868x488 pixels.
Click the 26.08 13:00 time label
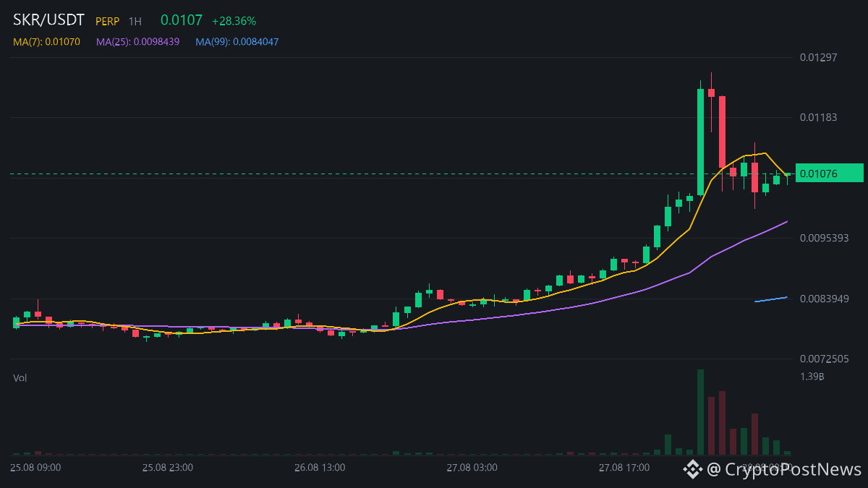pos(320,468)
